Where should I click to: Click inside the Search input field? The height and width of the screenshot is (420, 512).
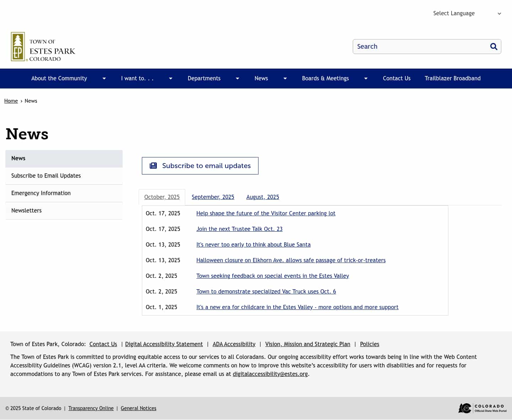409,46
